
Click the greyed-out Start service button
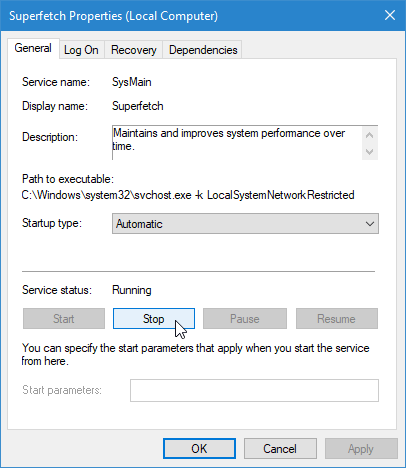pyautogui.click(x=64, y=319)
